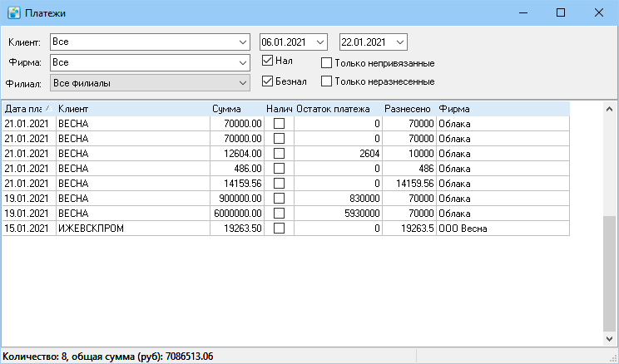This screenshot has width=619, height=364.
Task: Toggle Налич checkbox in the 6000000.00 row
Action: click(279, 214)
